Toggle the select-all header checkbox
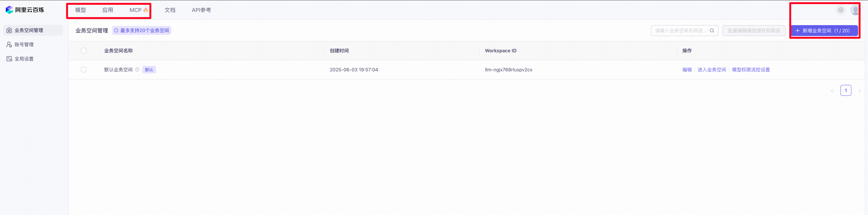 pos(84,51)
